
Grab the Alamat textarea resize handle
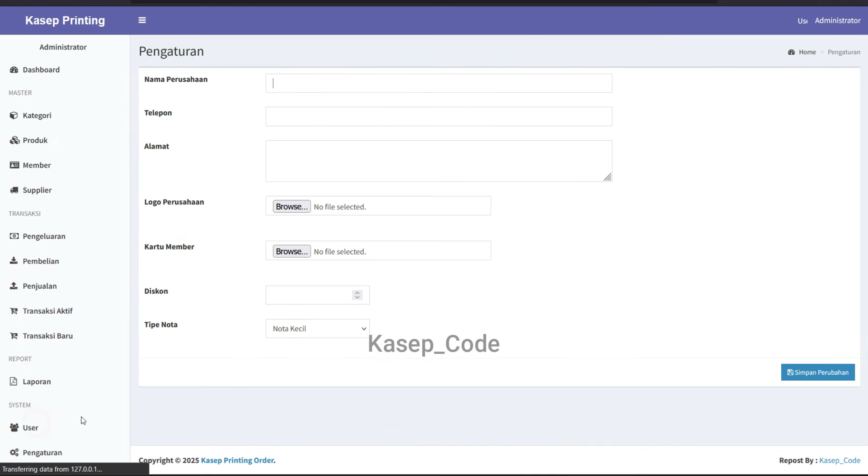607,177
